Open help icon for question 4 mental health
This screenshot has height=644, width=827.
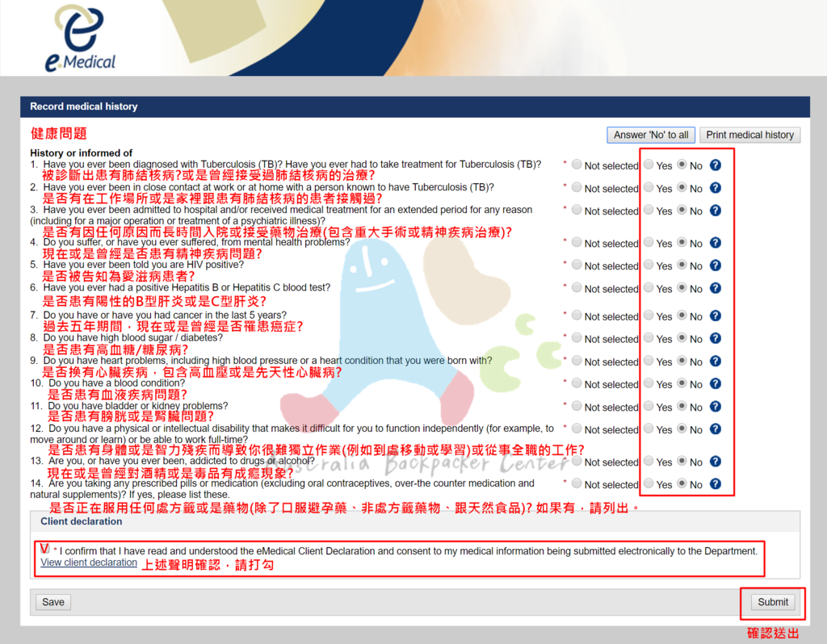[x=716, y=242]
